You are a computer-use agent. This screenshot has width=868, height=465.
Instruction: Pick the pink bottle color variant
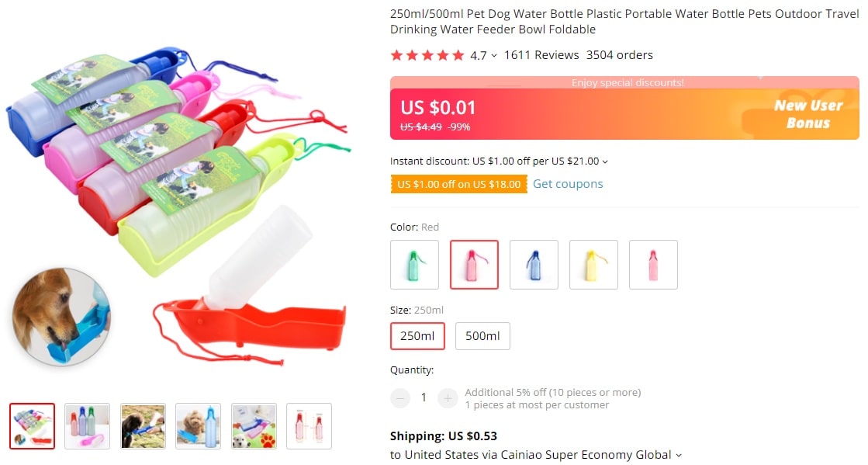(653, 264)
